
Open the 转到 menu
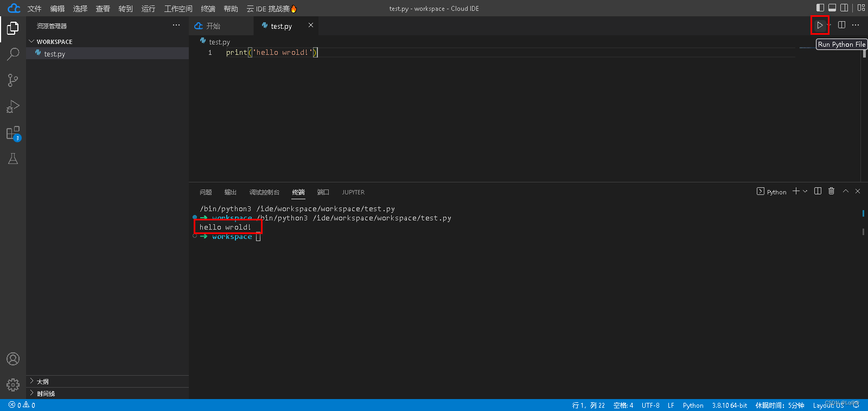[x=126, y=9]
